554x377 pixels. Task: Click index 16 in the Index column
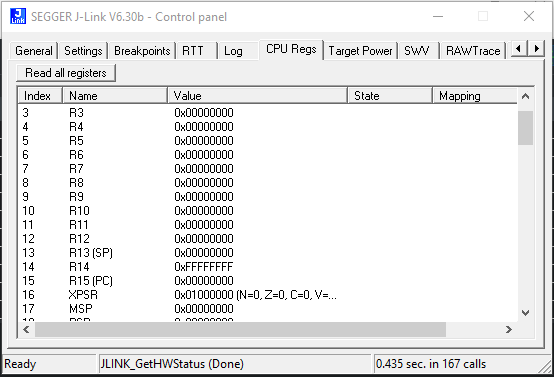[29, 295]
